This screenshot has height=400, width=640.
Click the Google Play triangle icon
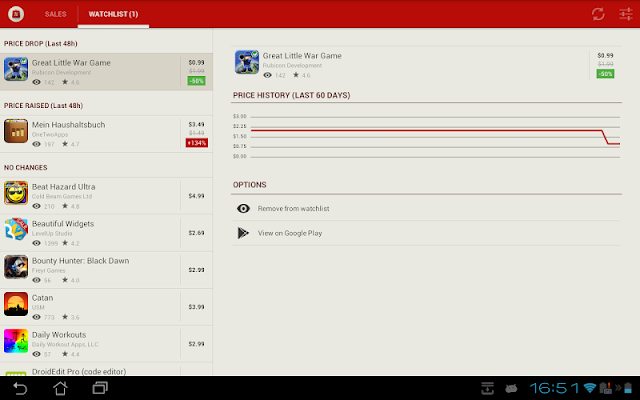coord(243,233)
